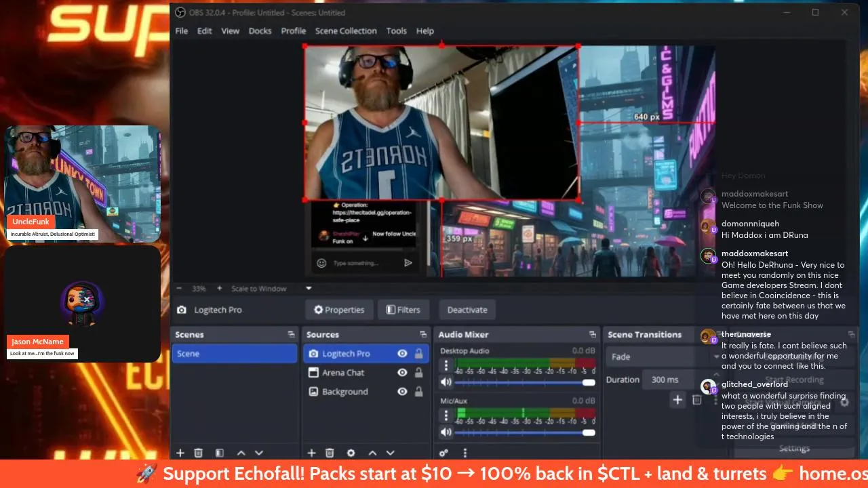Open Desktop Audio three-dot options
This screenshot has width=868, height=488.
(446, 365)
